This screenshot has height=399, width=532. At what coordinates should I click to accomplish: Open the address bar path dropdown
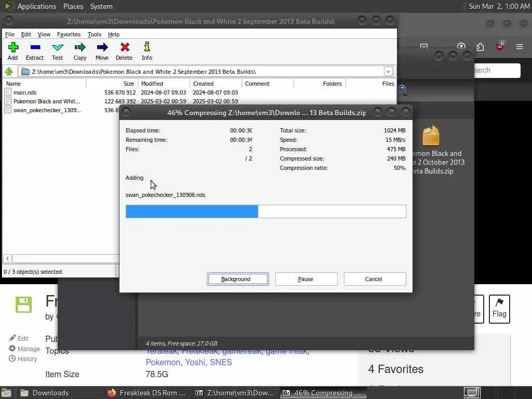click(388, 71)
